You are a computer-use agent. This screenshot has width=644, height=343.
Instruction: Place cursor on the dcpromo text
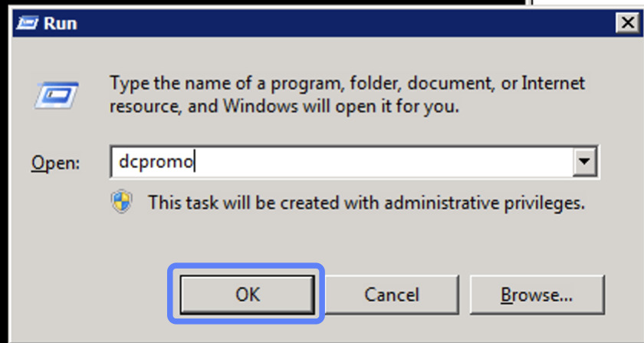(x=156, y=163)
